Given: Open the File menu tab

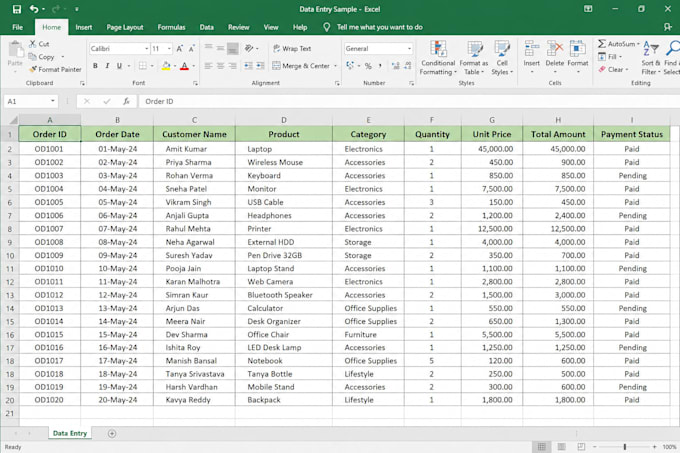Looking at the screenshot, I should 17,27.
